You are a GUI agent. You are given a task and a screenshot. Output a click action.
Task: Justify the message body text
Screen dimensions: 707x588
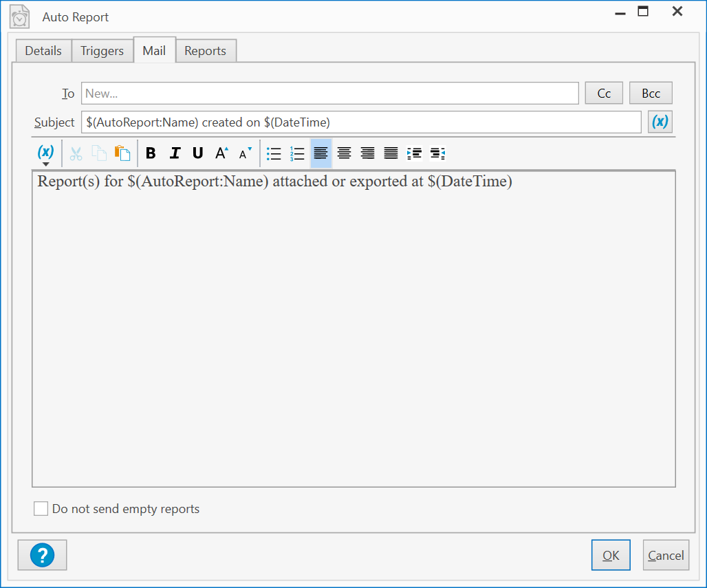tap(391, 153)
